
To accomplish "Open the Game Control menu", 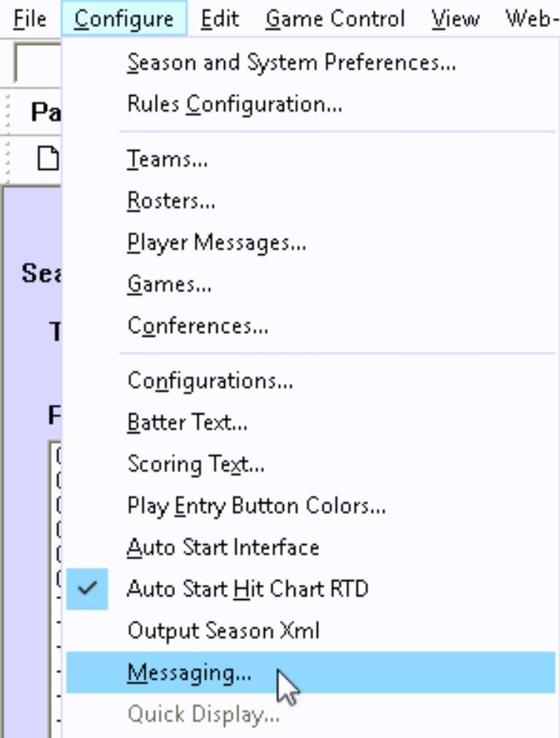I will [335, 19].
